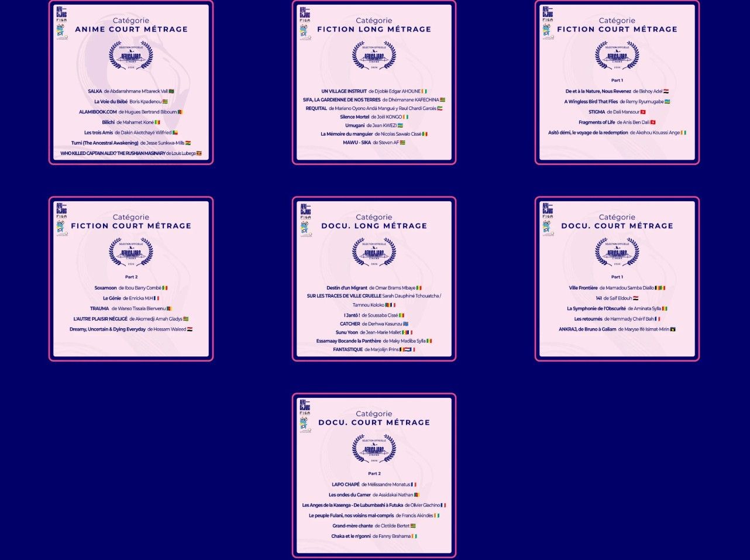This screenshot has width=750, height=560.
Task: Open the Docu. Court Métrage Part 1 card
Action: tap(617, 279)
